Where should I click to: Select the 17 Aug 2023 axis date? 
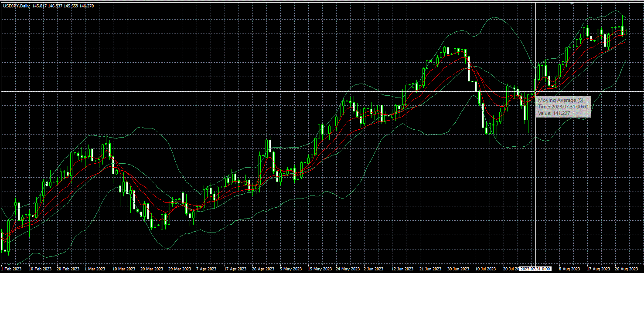[x=598, y=269]
